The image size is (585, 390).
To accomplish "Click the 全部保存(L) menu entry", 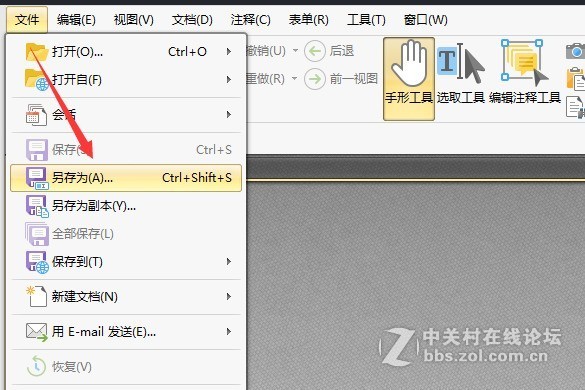I will (x=126, y=234).
